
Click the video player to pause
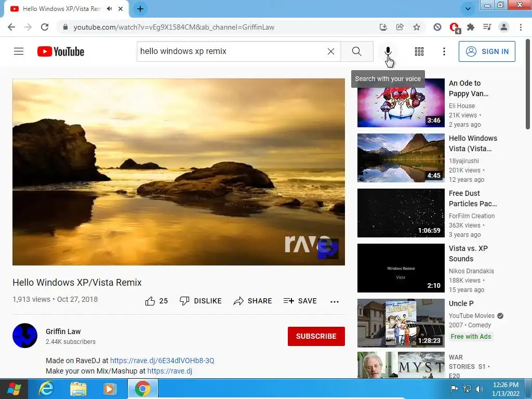pos(179,171)
